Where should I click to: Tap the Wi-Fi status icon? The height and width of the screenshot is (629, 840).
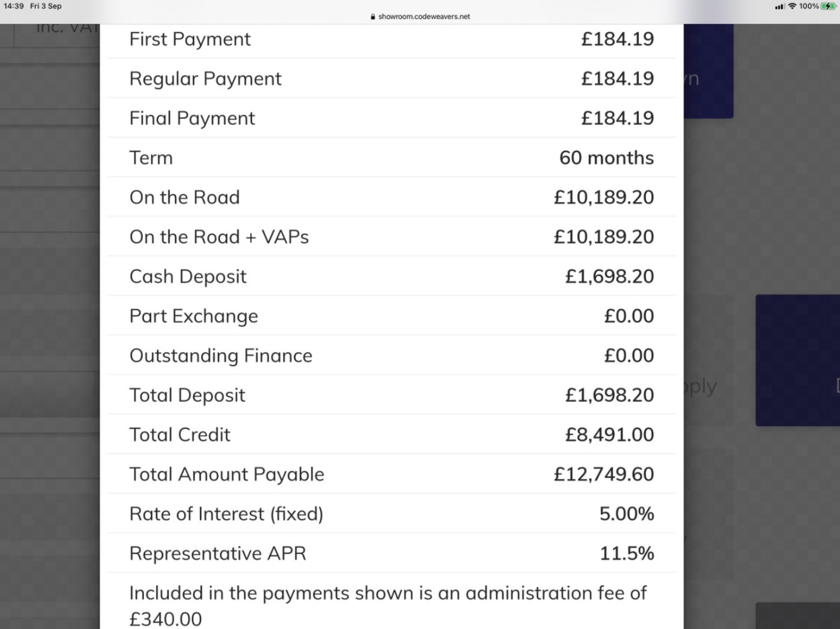pyautogui.click(x=792, y=6)
